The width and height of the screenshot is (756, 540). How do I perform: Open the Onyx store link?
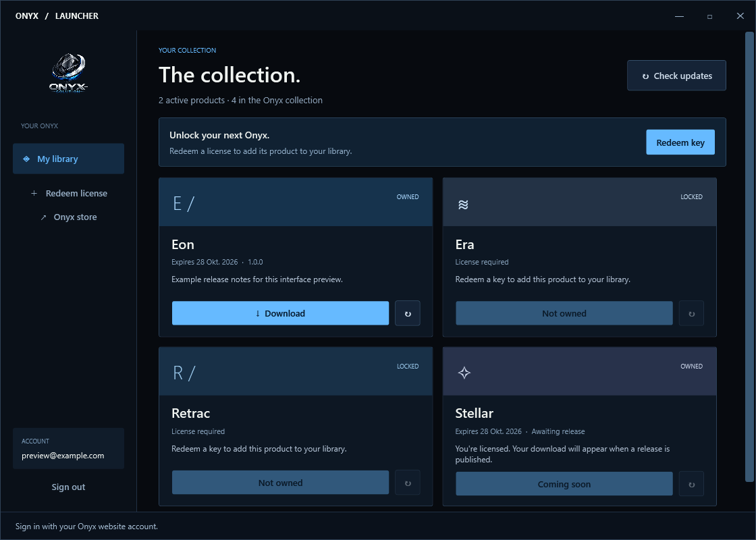[x=68, y=217]
